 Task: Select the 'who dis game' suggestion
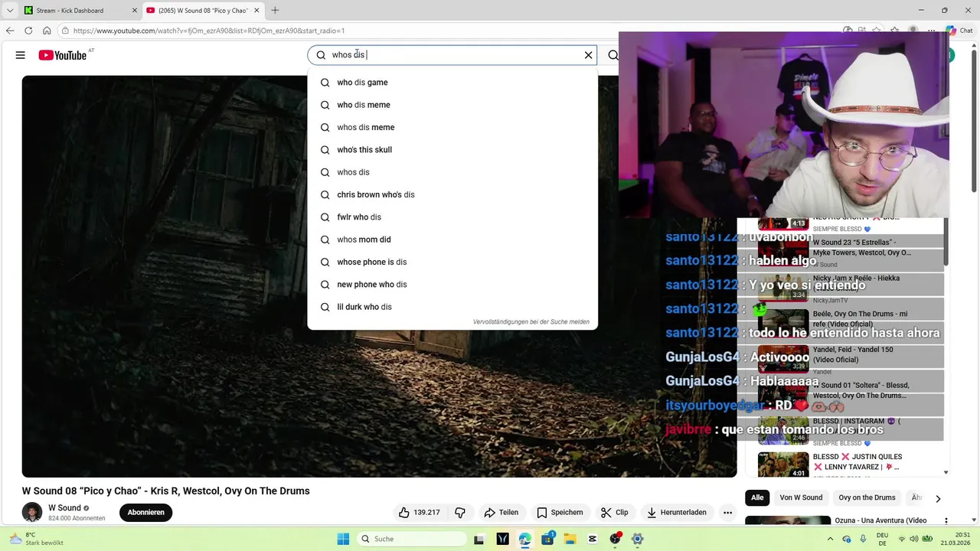click(x=452, y=83)
